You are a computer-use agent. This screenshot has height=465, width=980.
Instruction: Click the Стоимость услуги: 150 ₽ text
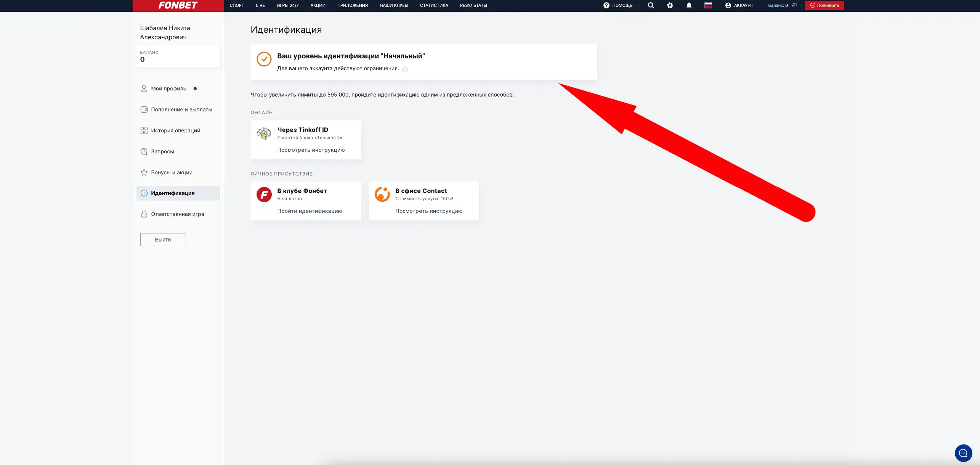pyautogui.click(x=424, y=199)
